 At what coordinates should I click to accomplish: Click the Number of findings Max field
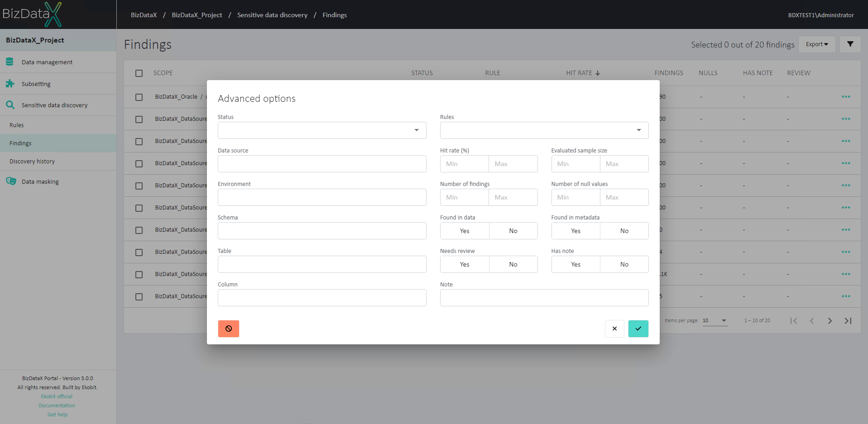pos(513,197)
